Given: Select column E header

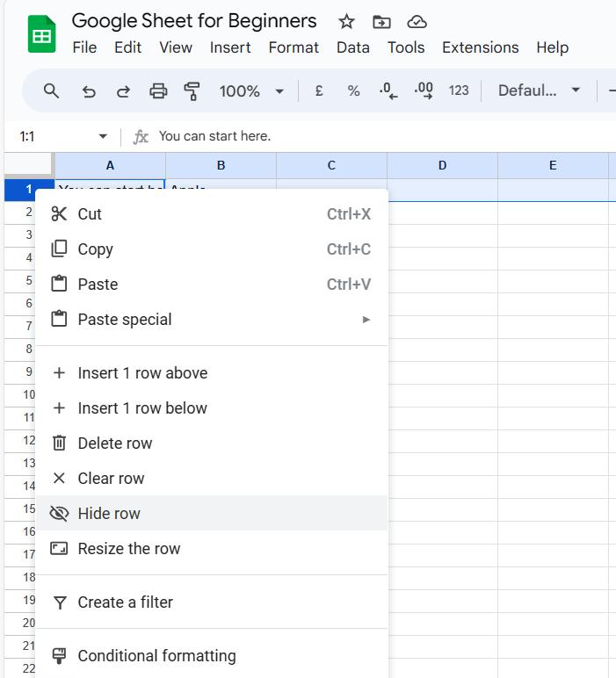Looking at the screenshot, I should (554, 166).
